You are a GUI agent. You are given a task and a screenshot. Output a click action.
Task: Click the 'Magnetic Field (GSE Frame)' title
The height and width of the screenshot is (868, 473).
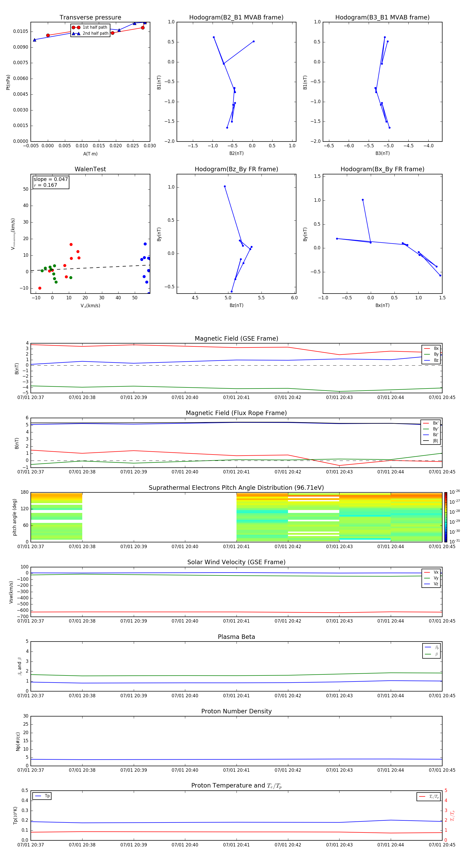(x=236, y=339)
